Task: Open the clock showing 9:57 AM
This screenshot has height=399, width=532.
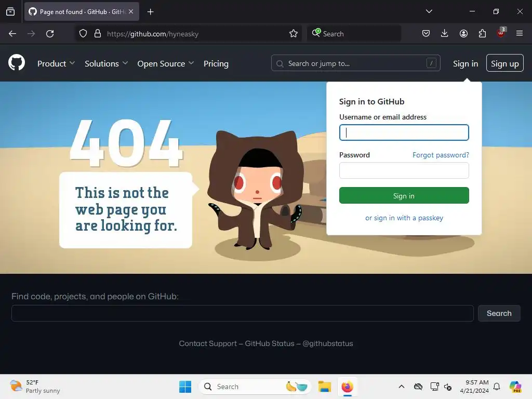Action: tap(474, 387)
